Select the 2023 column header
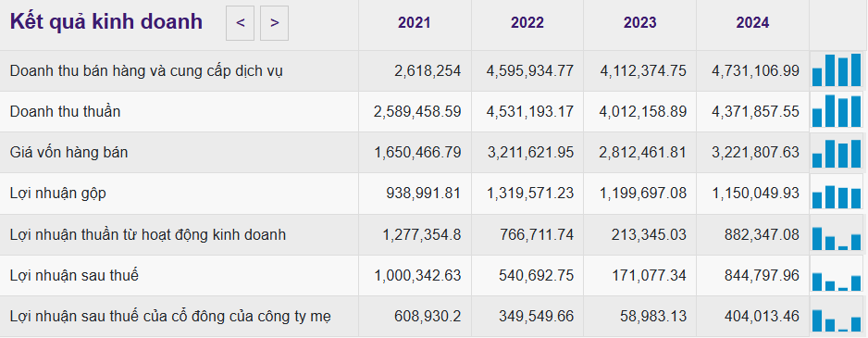This screenshot has height=338, width=868. point(640,23)
